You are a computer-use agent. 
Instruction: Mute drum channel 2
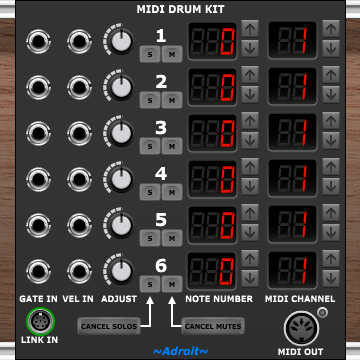[172, 100]
